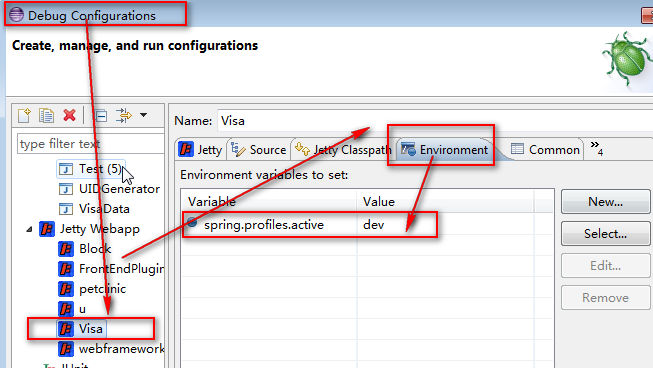This screenshot has width=653, height=368.
Task: Click Jetty icon beside u entry
Action: [66, 309]
